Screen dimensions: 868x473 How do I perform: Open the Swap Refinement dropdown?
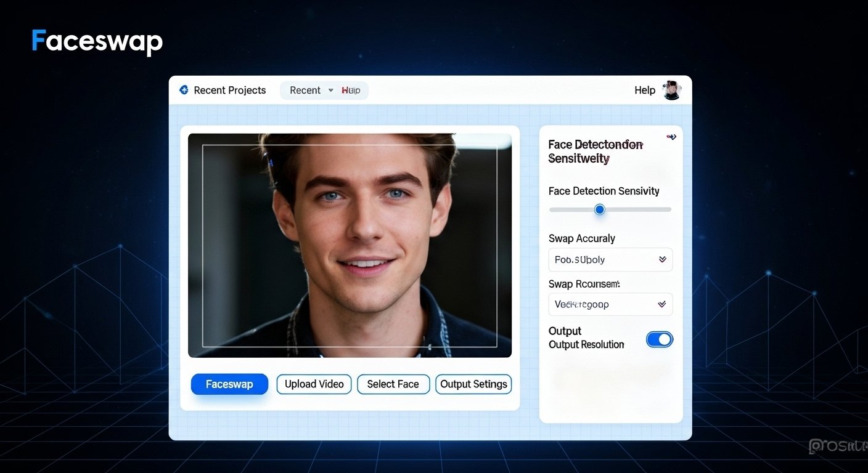pos(610,304)
